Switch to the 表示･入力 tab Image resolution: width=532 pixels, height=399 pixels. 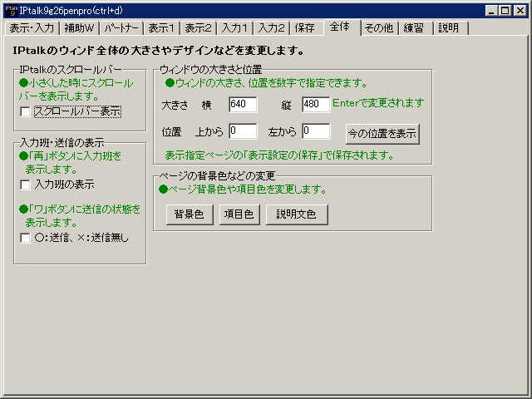coord(32,28)
